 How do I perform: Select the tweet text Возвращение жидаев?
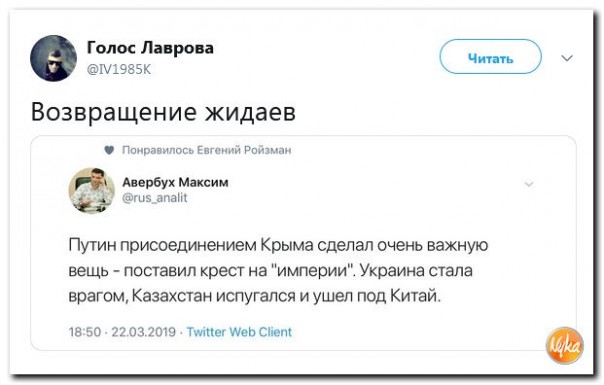tap(163, 112)
